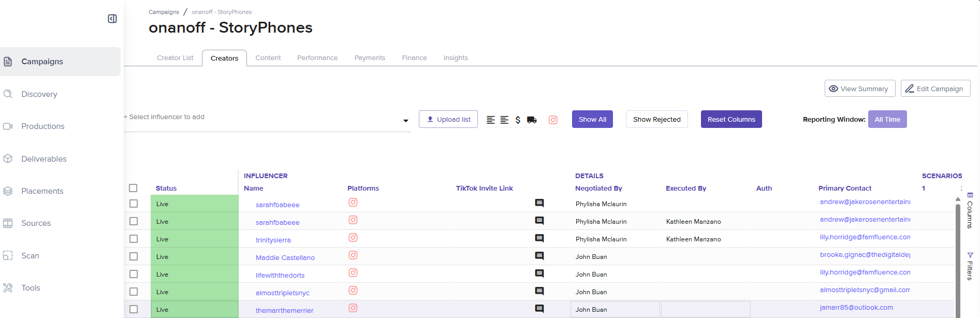Click the Tools wrench icon in sidebar
Viewport: 980px width, 318px height.
(8, 288)
